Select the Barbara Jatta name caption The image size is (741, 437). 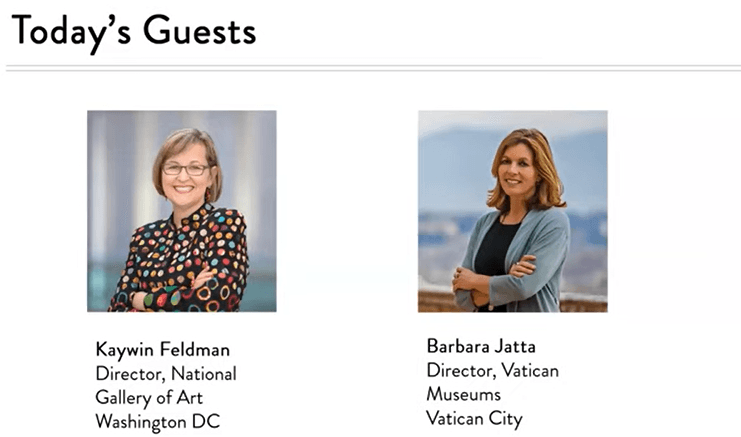click(x=480, y=346)
